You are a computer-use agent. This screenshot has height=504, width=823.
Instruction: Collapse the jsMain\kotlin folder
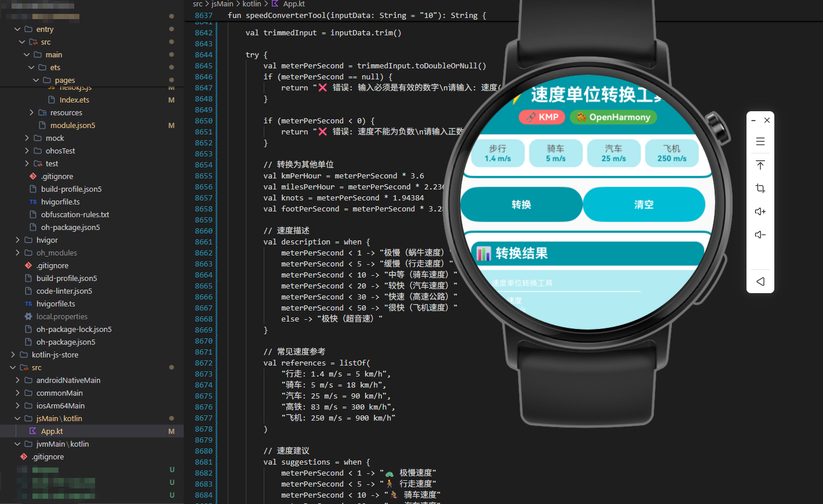coord(17,418)
